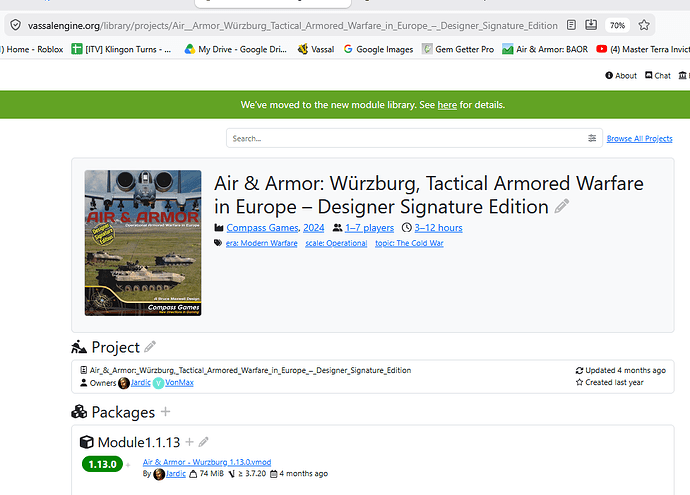The height and width of the screenshot is (495, 690).
Task: Click the 3–12 hours link
Action: 438,228
